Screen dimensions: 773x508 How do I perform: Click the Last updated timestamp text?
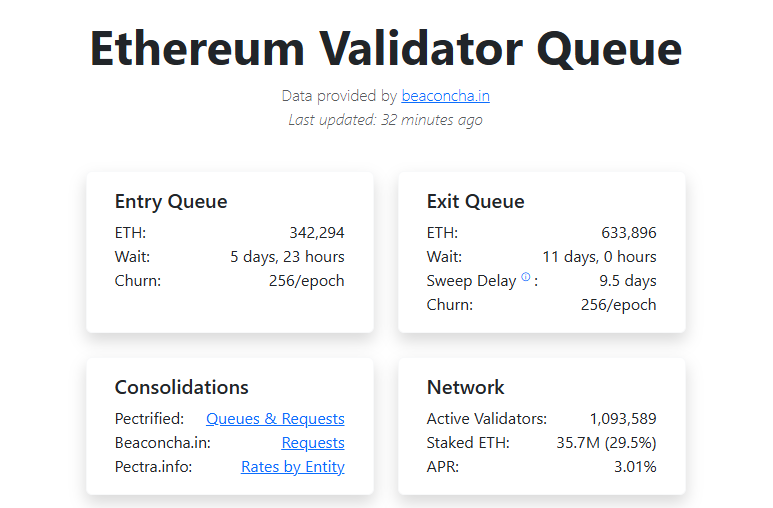tap(386, 120)
